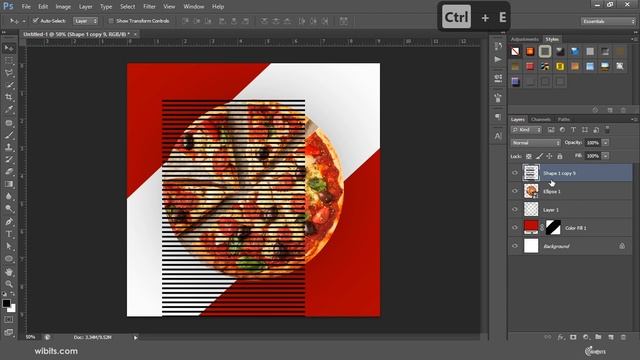Select the Lasso tool
This screenshot has height=360, width=640.
(9, 73)
